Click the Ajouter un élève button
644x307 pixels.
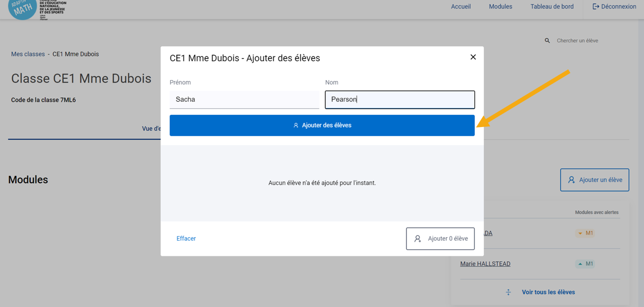click(x=594, y=180)
